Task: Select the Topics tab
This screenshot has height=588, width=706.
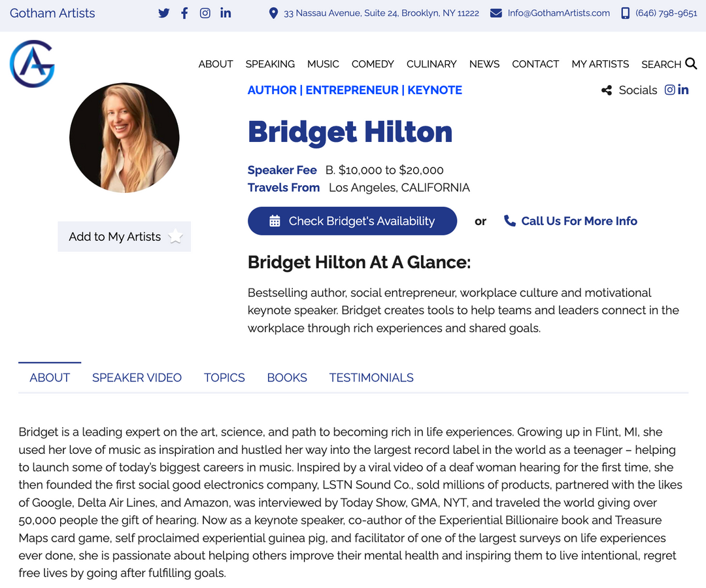Action: point(224,377)
